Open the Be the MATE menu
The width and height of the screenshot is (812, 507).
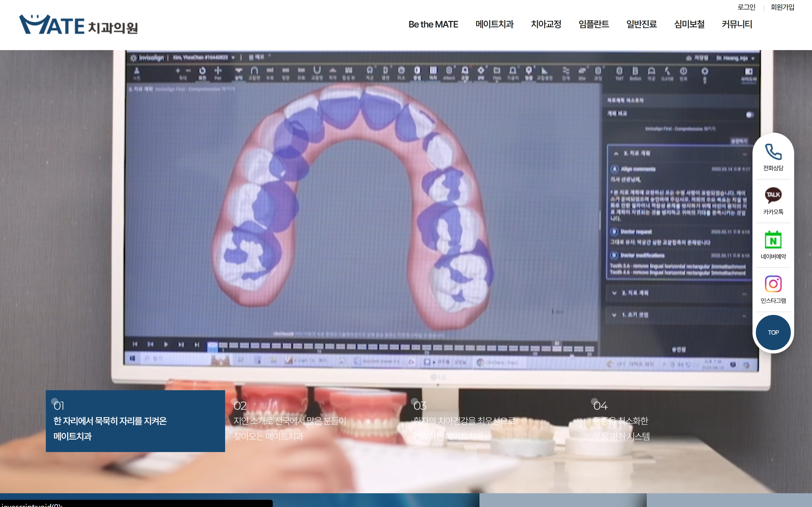(433, 25)
